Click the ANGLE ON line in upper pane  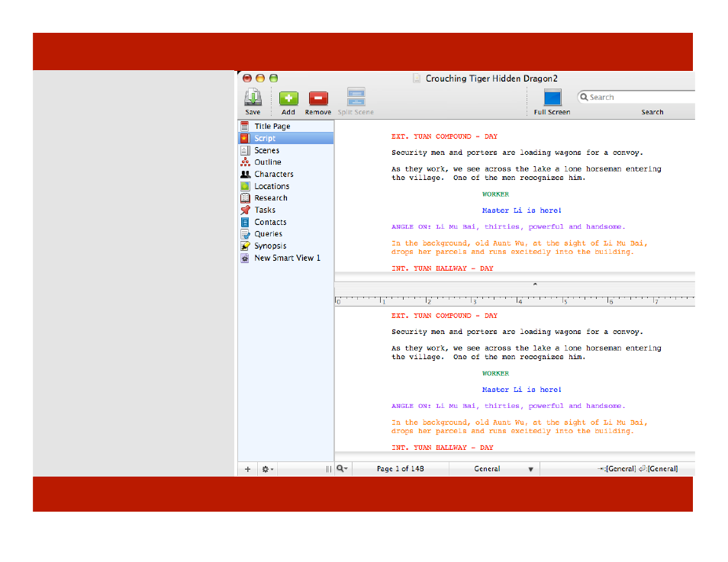[508, 227]
